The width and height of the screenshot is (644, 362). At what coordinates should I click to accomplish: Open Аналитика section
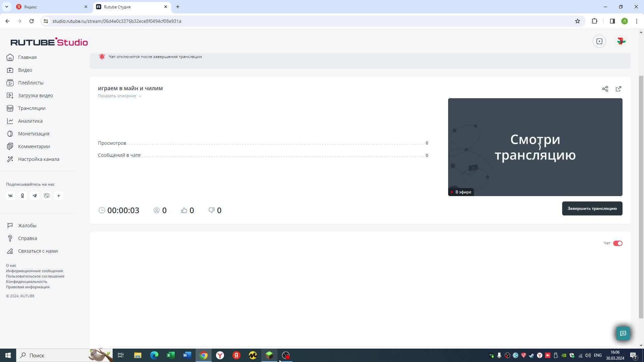point(30,121)
